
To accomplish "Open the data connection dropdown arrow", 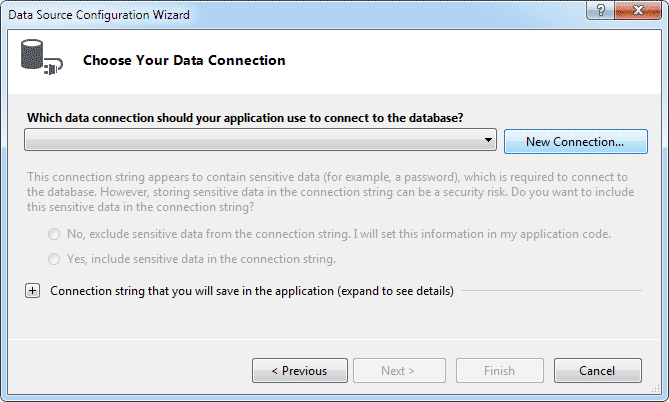I will coord(488,141).
